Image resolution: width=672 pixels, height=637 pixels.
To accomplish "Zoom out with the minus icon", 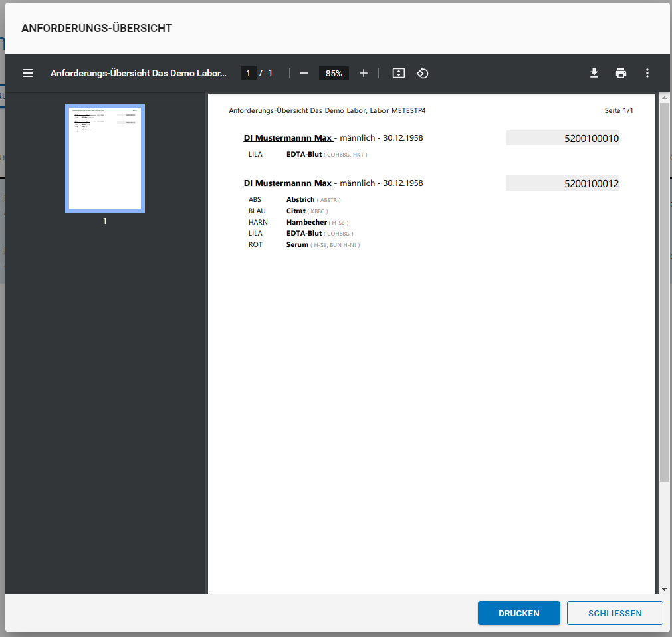I will tap(304, 73).
